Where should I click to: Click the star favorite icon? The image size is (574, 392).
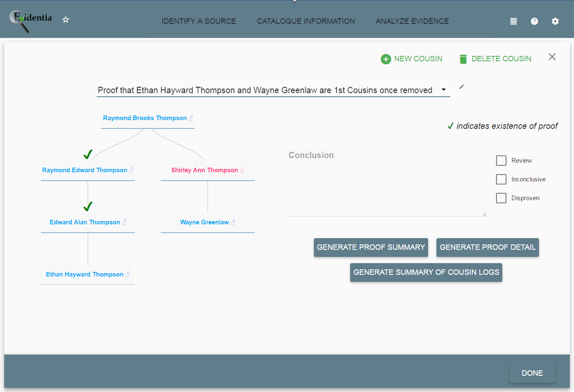click(x=65, y=20)
